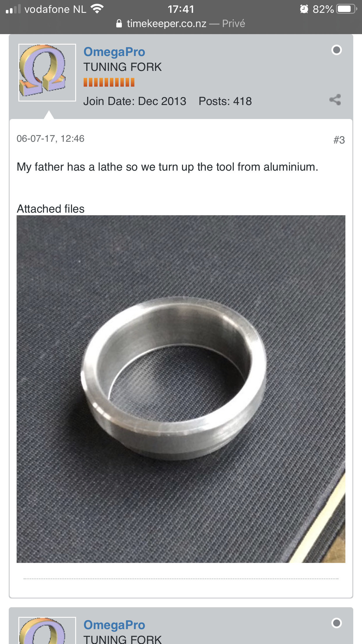The image size is (362, 644).
Task: Tap the battery icon in status bar
Action: pyautogui.click(x=347, y=9)
